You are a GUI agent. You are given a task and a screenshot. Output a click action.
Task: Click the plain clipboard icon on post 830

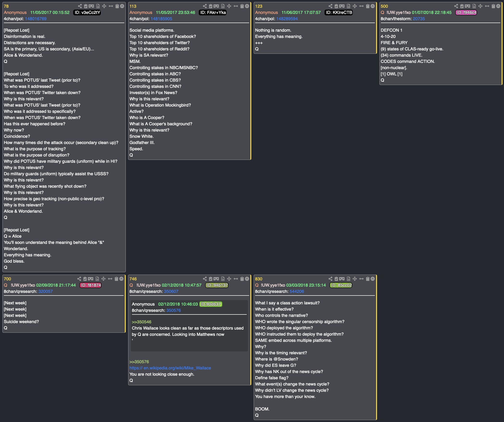click(x=368, y=279)
